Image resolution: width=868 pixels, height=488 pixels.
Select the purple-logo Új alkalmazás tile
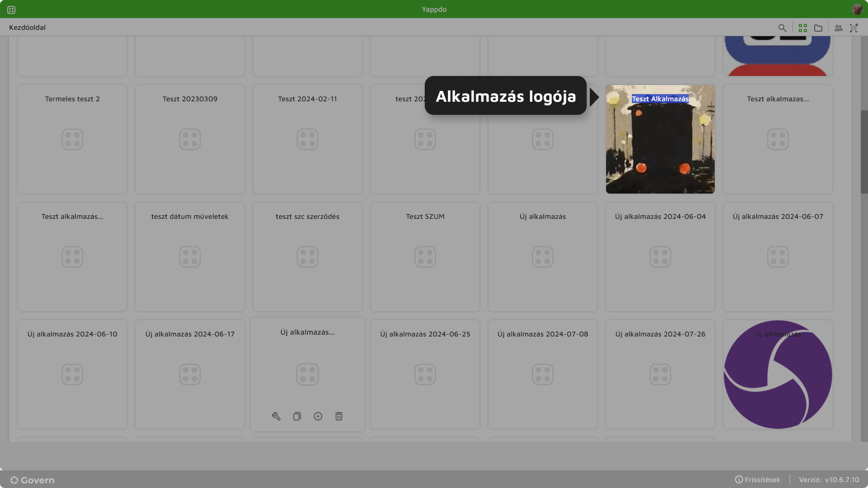[x=778, y=374]
